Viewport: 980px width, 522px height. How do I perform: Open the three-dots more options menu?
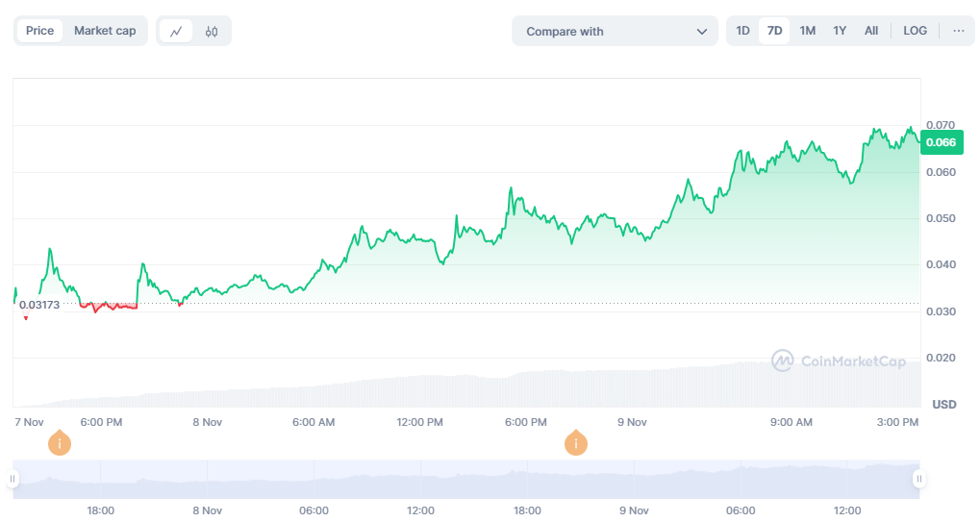coord(958,31)
